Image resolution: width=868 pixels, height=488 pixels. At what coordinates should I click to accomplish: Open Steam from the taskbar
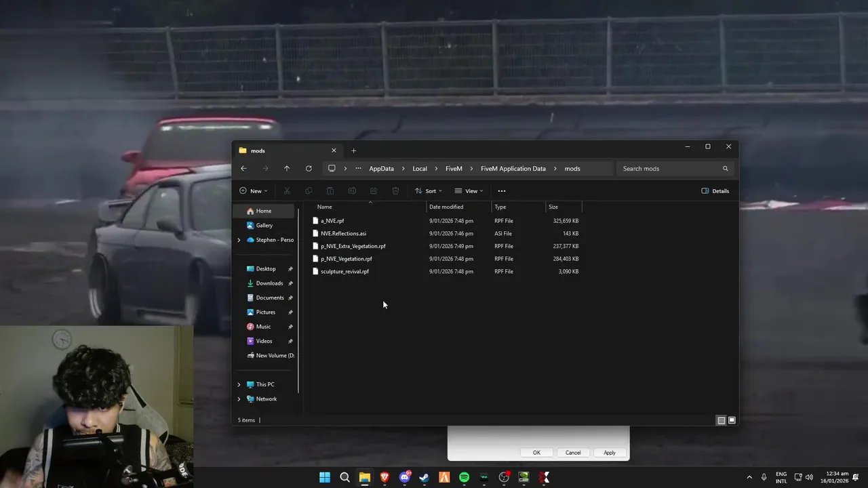[x=425, y=477]
